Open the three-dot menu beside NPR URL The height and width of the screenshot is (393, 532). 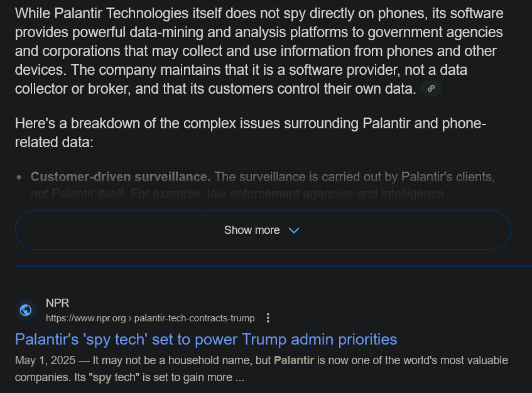pyautogui.click(x=268, y=318)
